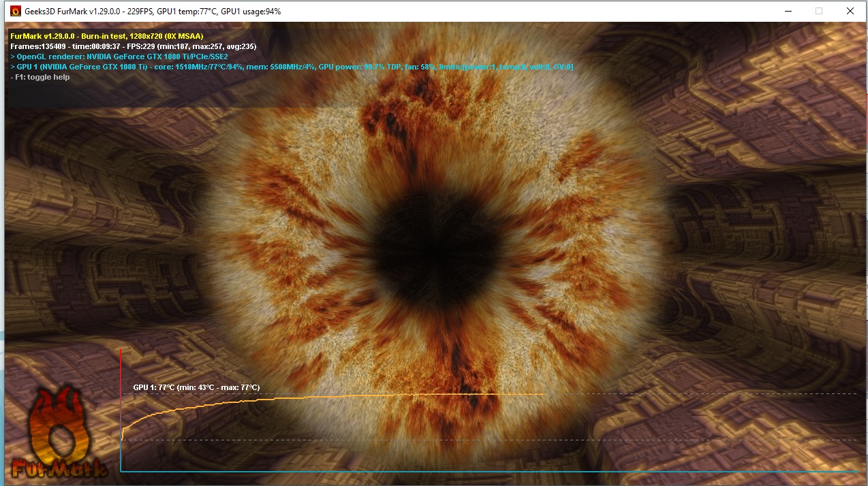Click the 'GPU 1: 77°C (min: 43°C - max: 77°C)' label
This screenshot has width=868, height=486.
196,387
